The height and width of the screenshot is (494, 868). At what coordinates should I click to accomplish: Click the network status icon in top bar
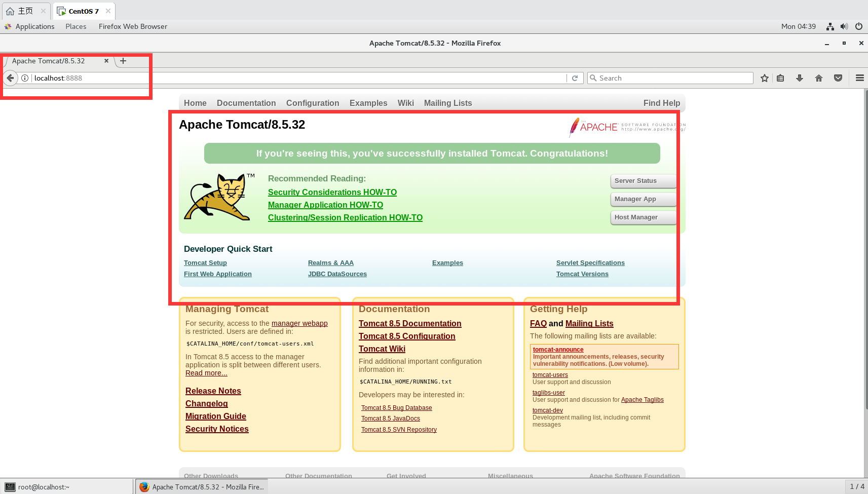(x=830, y=26)
